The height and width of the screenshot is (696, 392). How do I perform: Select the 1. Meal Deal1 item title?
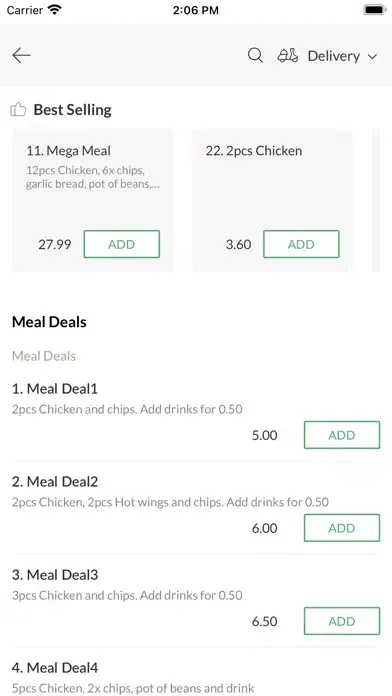click(55, 389)
